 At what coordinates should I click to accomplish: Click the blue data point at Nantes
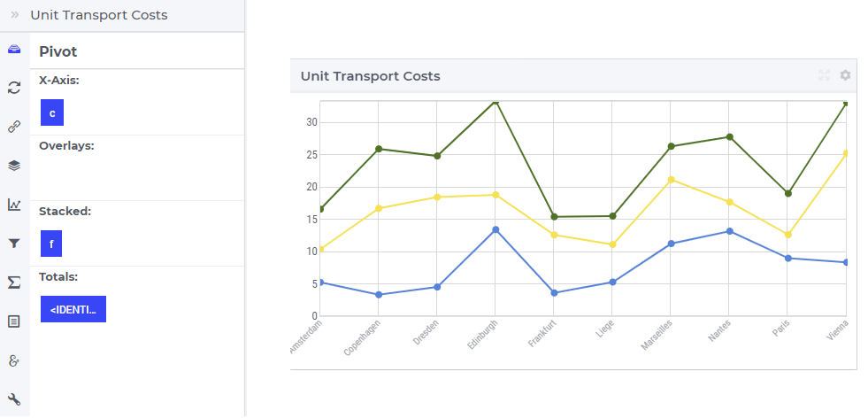pos(730,231)
